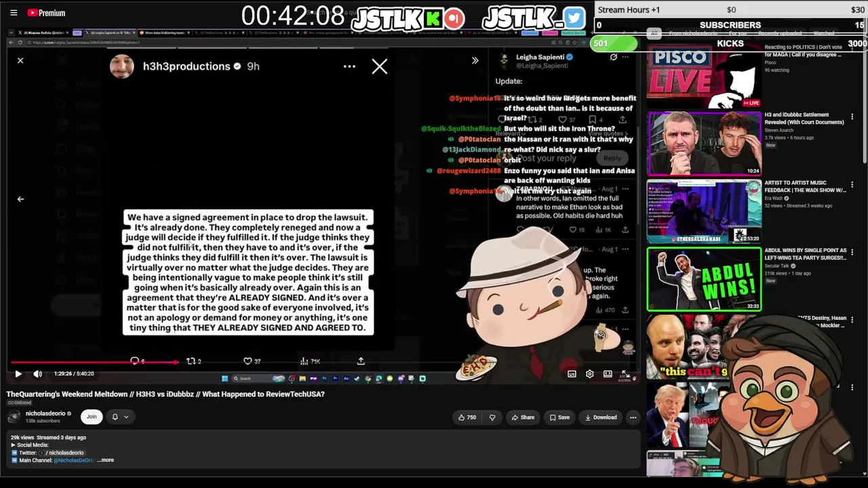868x488 pixels.
Task: Close the tweet photo viewer at top left
Action: (20, 61)
